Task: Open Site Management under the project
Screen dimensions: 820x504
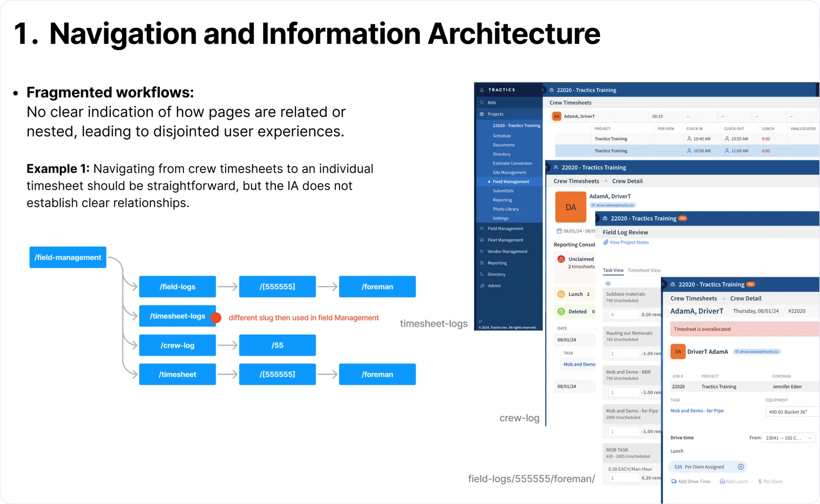Action: tap(509, 173)
